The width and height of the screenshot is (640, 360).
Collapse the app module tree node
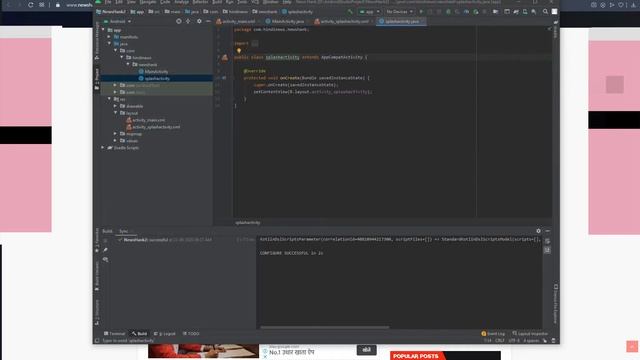(x=103, y=30)
